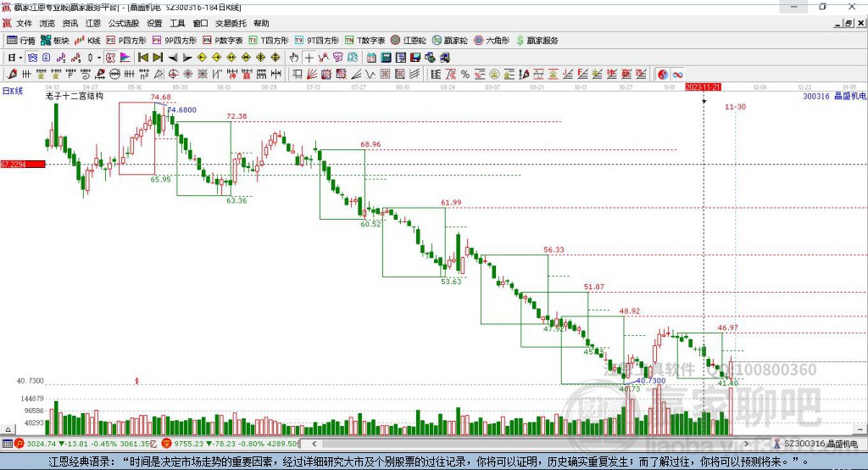
Task: Open 赢家服务 service with dollar icon
Action: [x=537, y=41]
